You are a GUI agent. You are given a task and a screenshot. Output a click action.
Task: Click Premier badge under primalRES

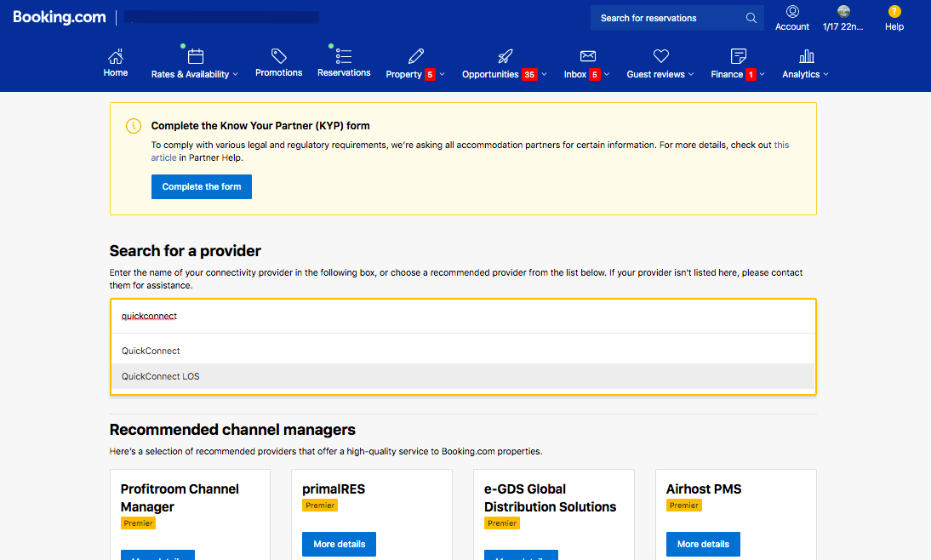pyautogui.click(x=320, y=506)
